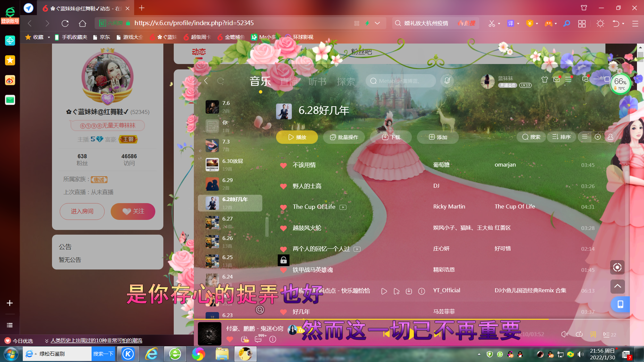Select the 6.27 playlist
Viewport: 644px width, 362px height.
tap(230, 222)
